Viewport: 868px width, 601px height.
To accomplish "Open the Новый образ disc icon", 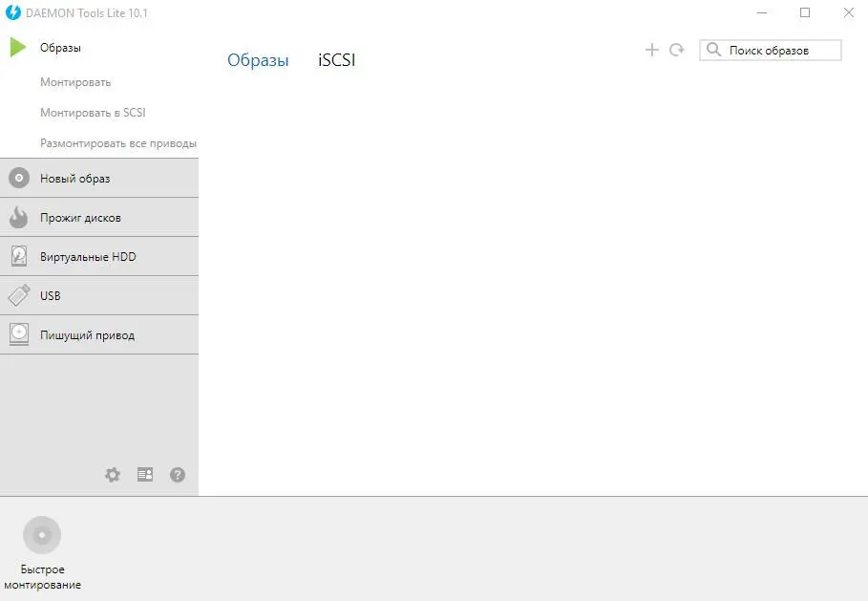I will point(19,179).
